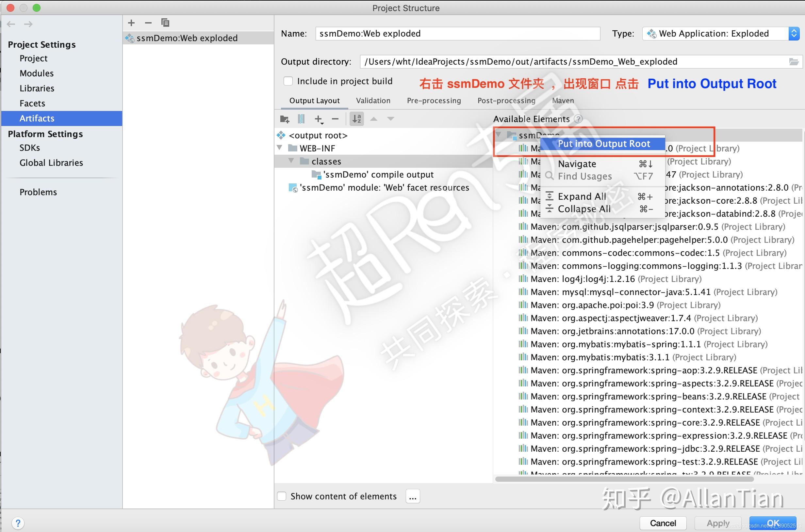
Task: Switch to the Validation tab
Action: coord(373,101)
